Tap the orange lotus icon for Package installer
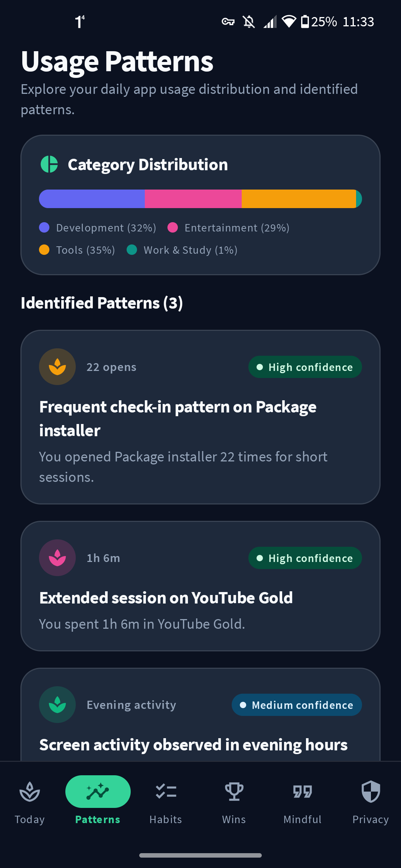 tap(57, 367)
